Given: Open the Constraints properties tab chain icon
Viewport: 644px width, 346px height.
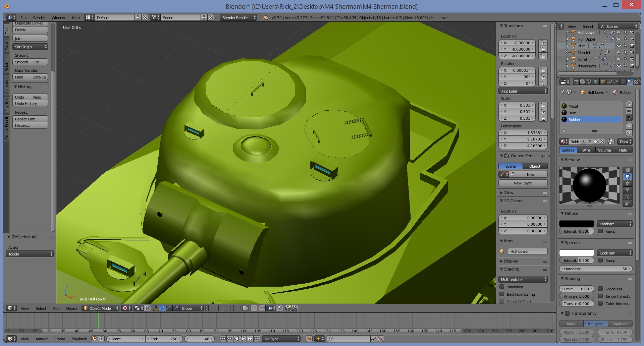Looking at the screenshot, I should pos(609,82).
